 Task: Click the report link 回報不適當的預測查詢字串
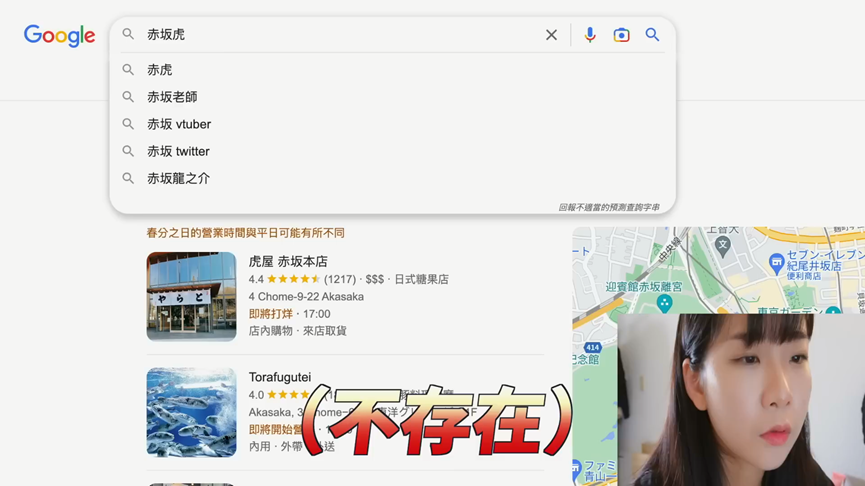tap(609, 207)
